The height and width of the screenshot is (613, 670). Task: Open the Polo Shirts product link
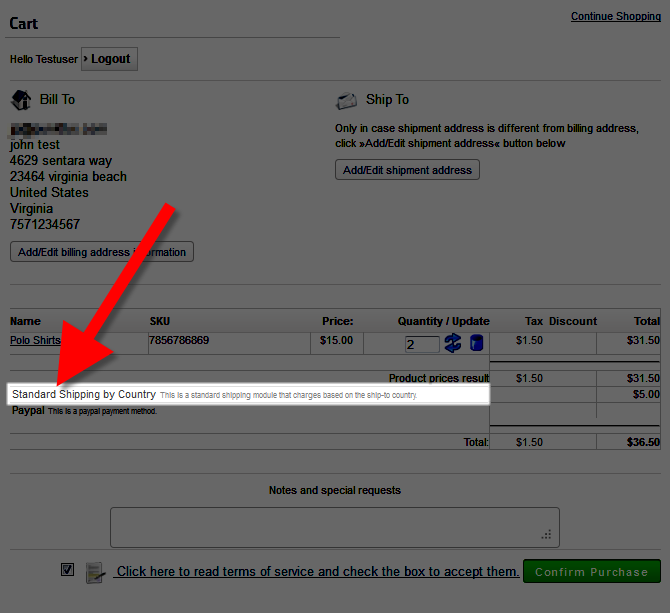click(35, 340)
